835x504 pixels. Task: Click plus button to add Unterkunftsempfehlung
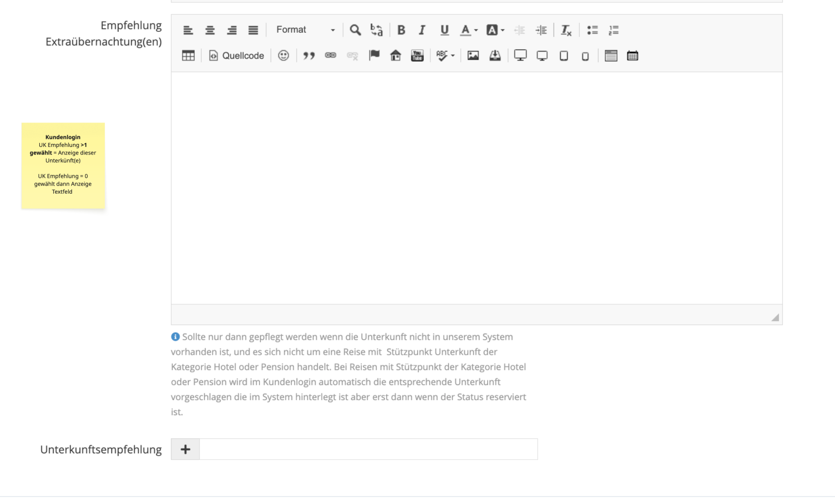point(185,449)
